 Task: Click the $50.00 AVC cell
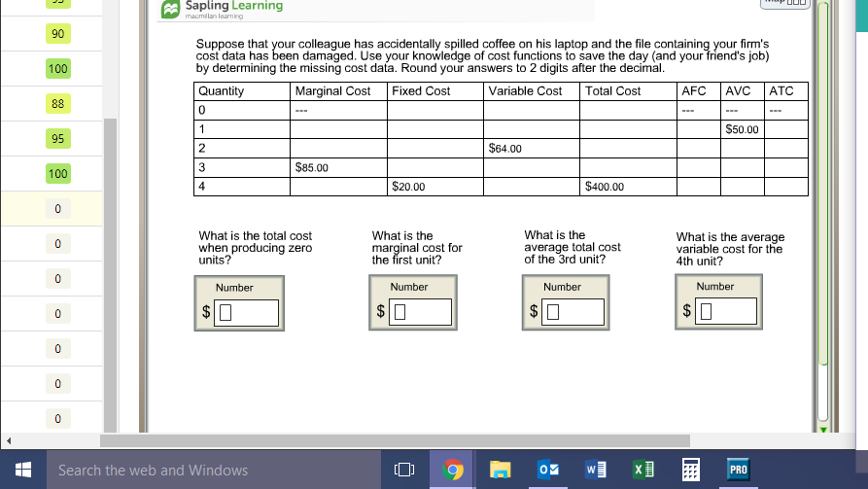(x=743, y=129)
